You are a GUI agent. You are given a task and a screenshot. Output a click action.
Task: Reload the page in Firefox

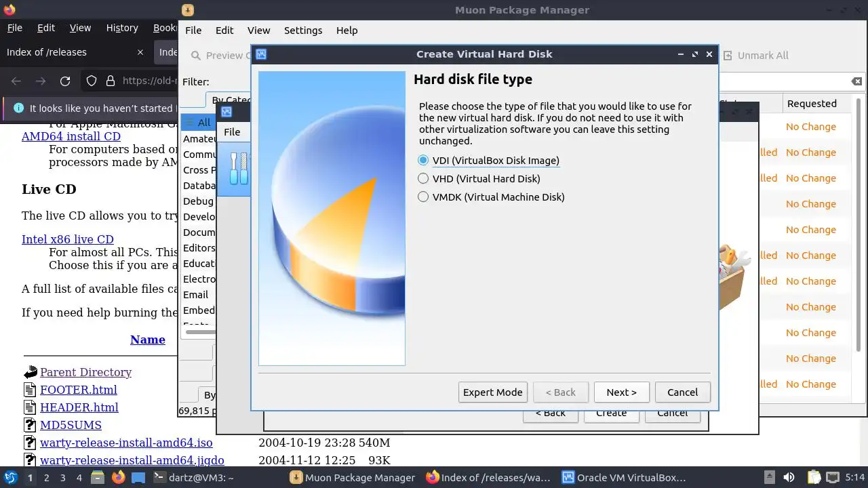point(65,81)
